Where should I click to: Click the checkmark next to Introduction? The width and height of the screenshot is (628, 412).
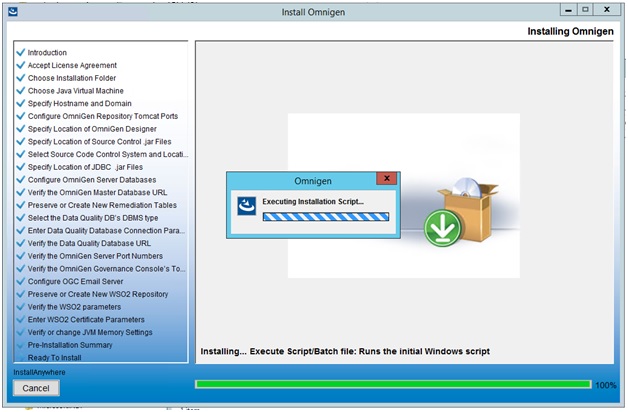pos(21,52)
